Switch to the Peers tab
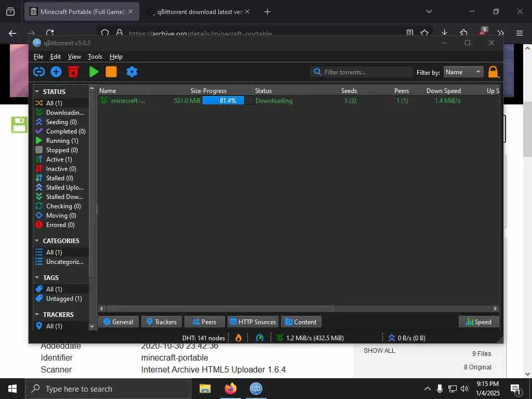The height and width of the screenshot is (399, 532). [205, 322]
